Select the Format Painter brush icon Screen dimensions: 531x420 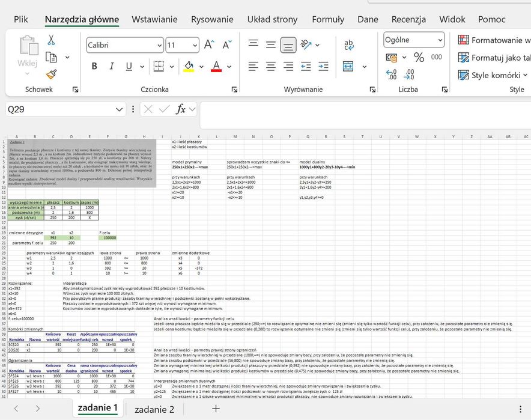pyautogui.click(x=51, y=74)
